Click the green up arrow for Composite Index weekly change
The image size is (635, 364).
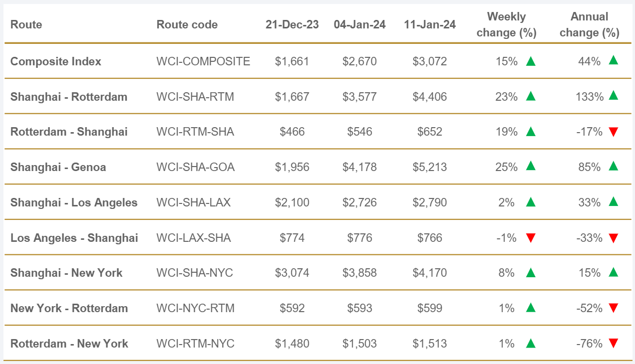click(x=531, y=61)
